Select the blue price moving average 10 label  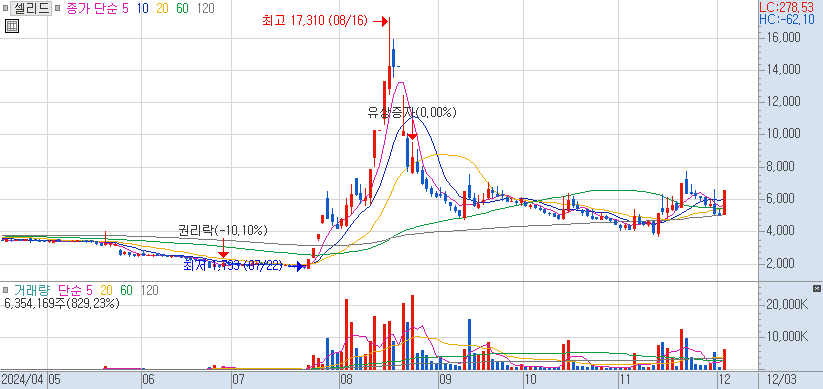pyautogui.click(x=142, y=8)
